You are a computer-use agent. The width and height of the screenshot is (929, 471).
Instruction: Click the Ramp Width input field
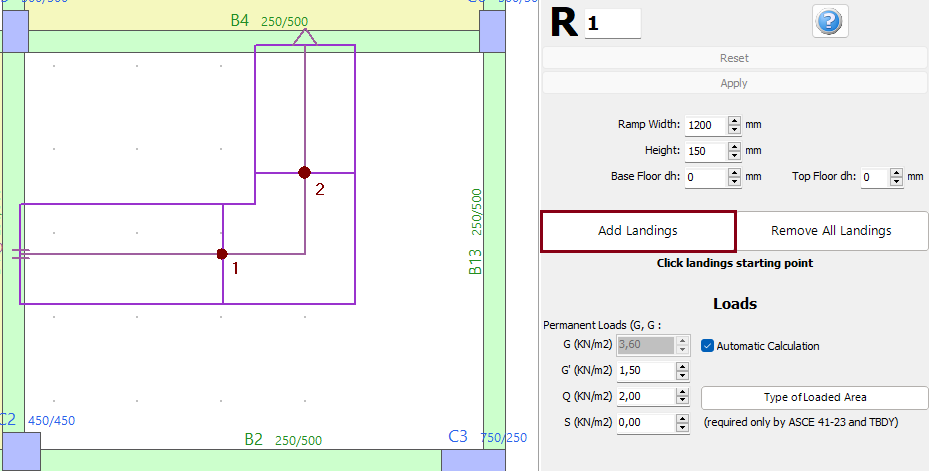[x=704, y=125]
